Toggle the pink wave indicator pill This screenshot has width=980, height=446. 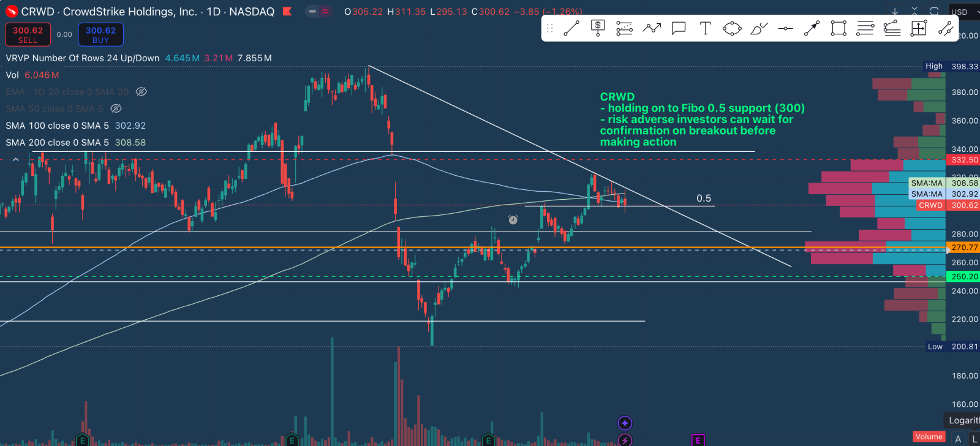point(325,12)
